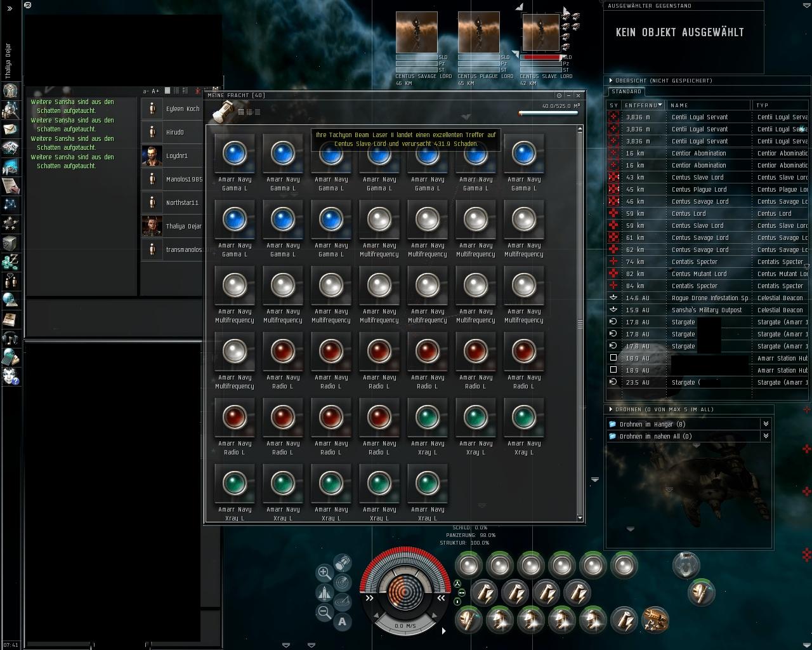This screenshot has height=650, width=812.
Task: Select the Stargate row at 23.5 AU
Action: coord(708,382)
